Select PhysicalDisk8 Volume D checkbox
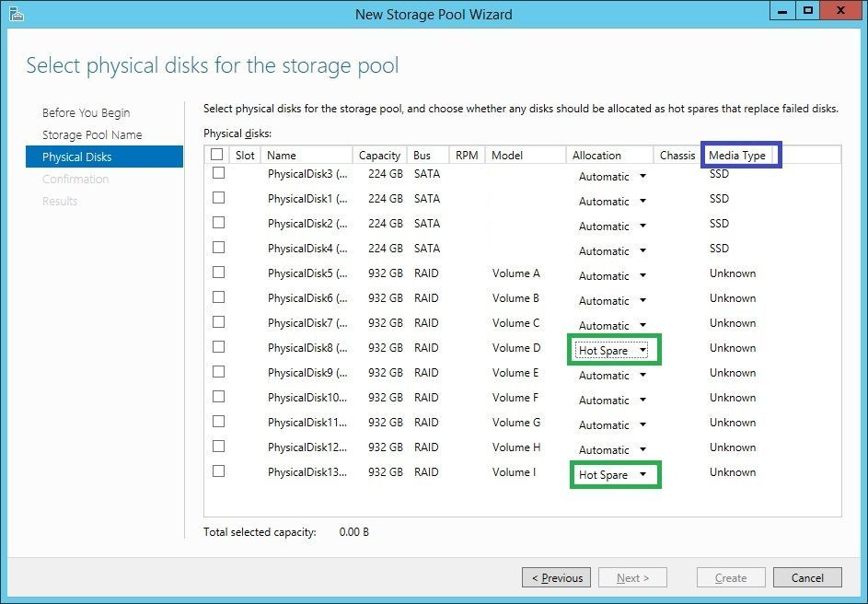Image resolution: width=868 pixels, height=604 pixels. [219, 347]
